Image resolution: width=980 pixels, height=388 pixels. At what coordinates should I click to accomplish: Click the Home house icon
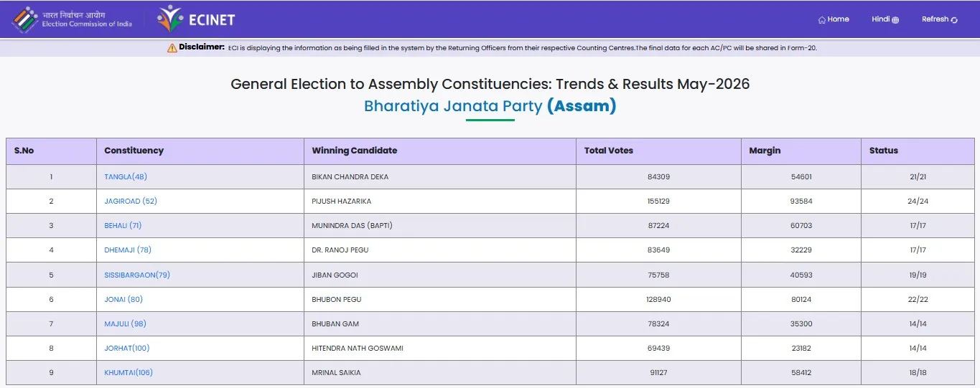tap(822, 20)
